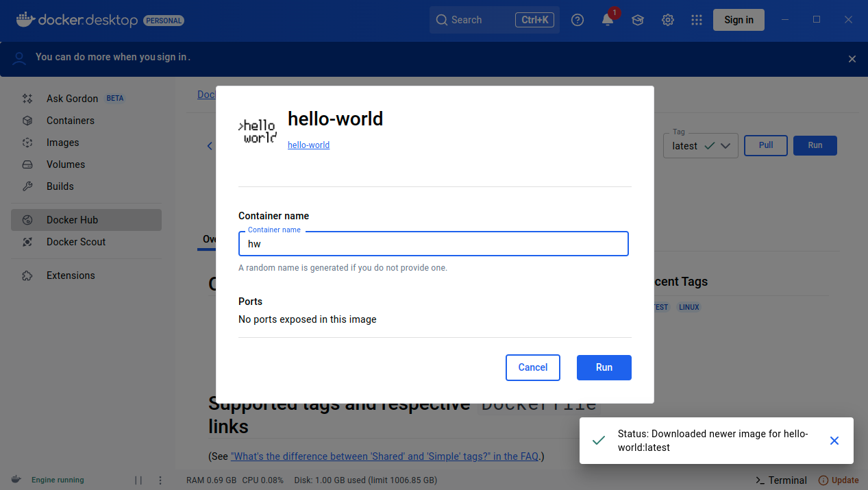Dismiss the downloaded image status notification
This screenshot has height=490, width=868.
834,441
